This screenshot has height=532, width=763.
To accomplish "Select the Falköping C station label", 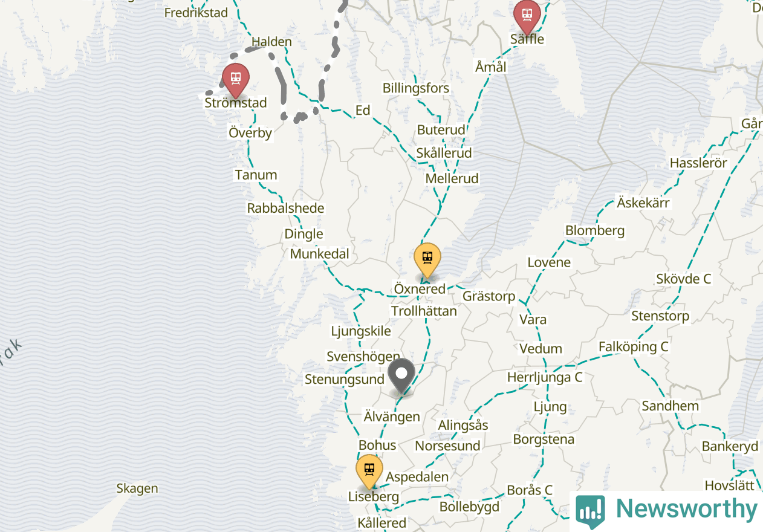I will [x=633, y=347].
